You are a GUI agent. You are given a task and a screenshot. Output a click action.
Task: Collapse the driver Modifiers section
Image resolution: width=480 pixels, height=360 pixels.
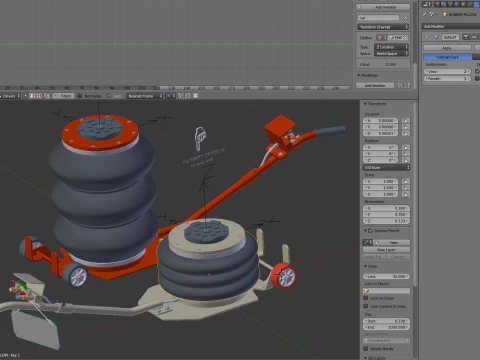[x=359, y=75]
